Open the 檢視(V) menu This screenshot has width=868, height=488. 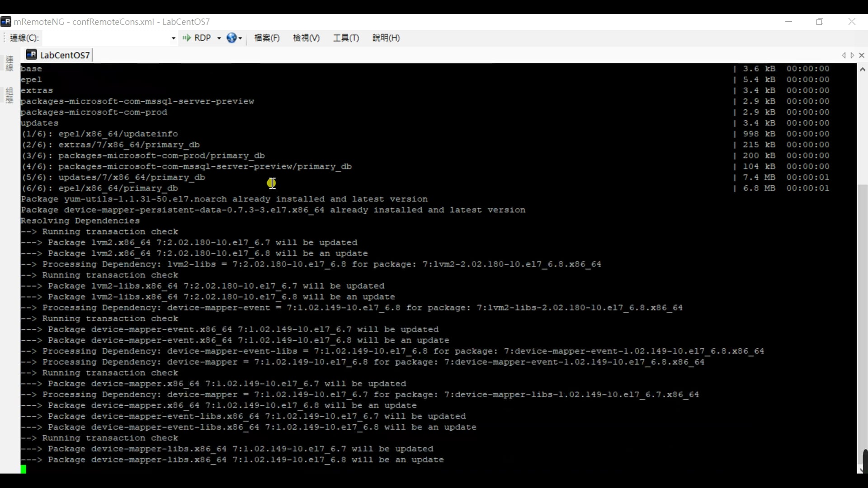click(306, 38)
